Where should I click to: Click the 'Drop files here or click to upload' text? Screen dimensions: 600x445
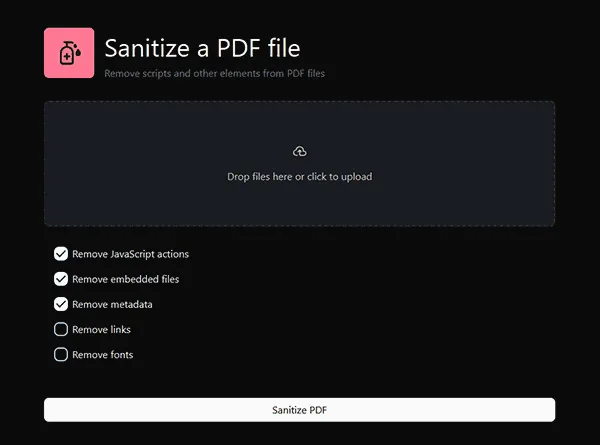300,176
